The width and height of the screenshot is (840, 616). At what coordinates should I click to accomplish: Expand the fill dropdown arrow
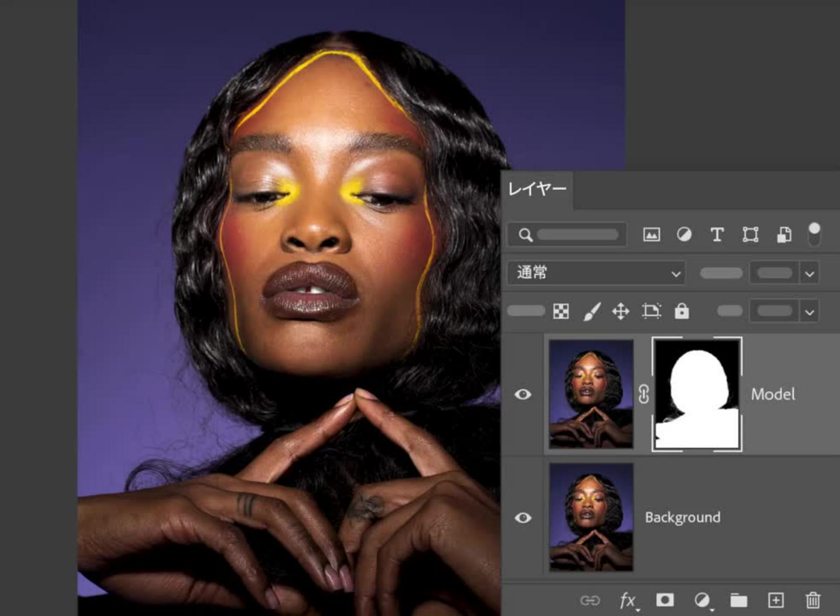click(x=809, y=312)
